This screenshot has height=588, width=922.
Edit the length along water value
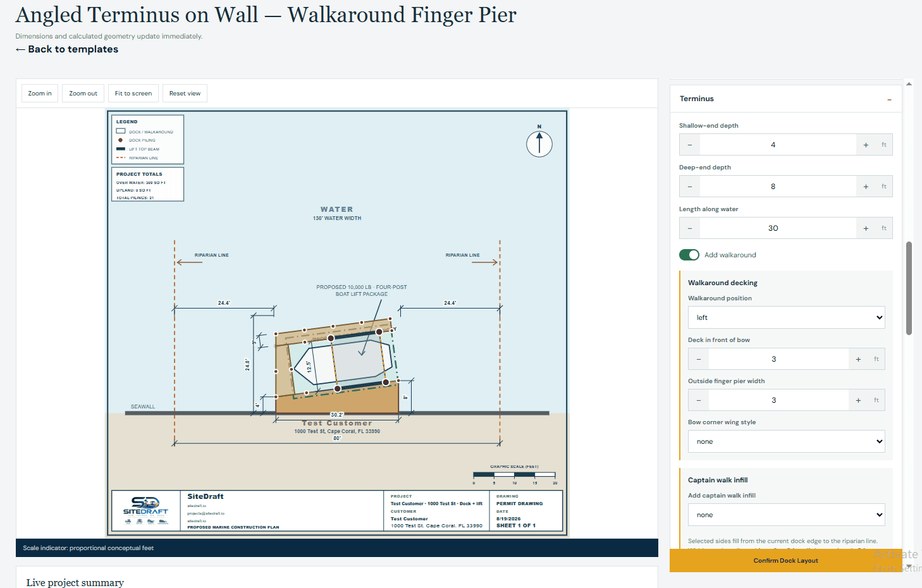[778, 228]
